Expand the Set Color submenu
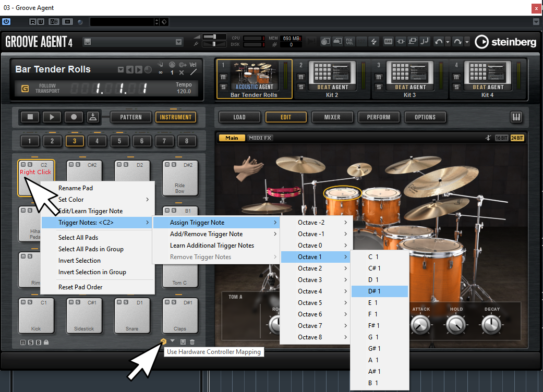The image size is (543, 392). (x=98, y=200)
